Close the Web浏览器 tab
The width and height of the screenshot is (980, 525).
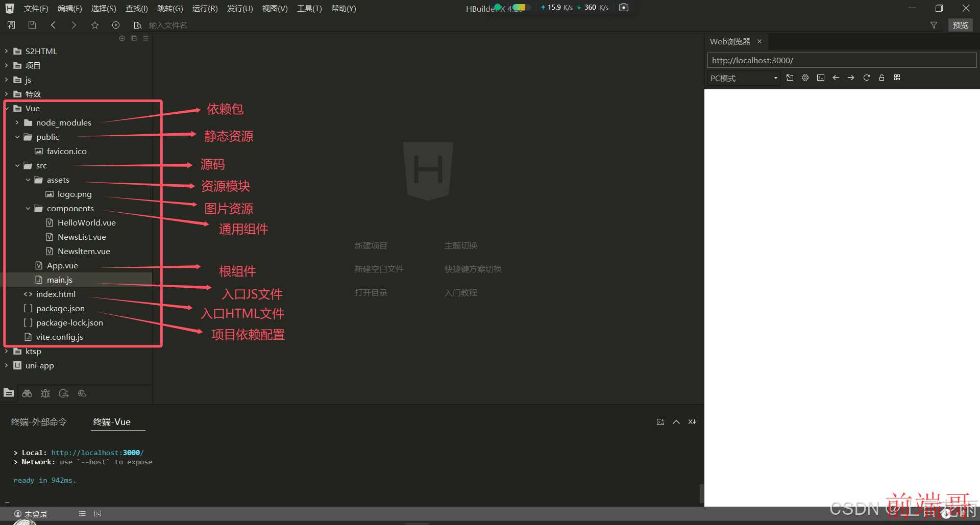759,41
